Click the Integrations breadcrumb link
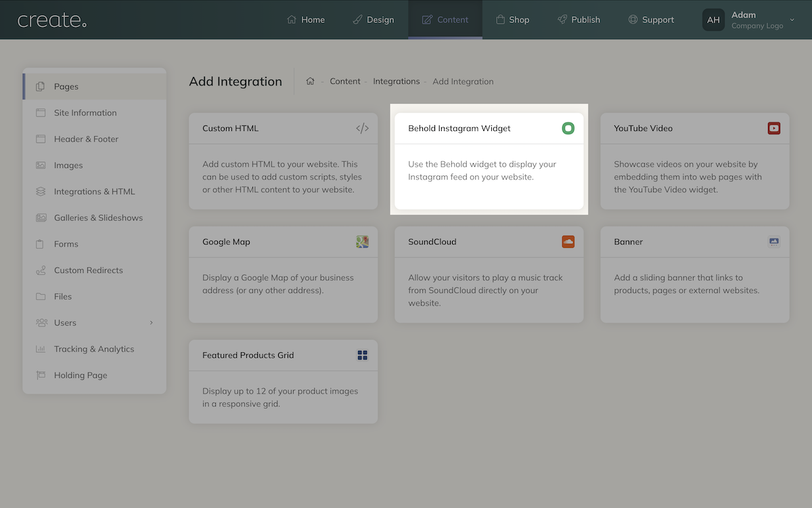Image resolution: width=812 pixels, height=508 pixels. 397,81
